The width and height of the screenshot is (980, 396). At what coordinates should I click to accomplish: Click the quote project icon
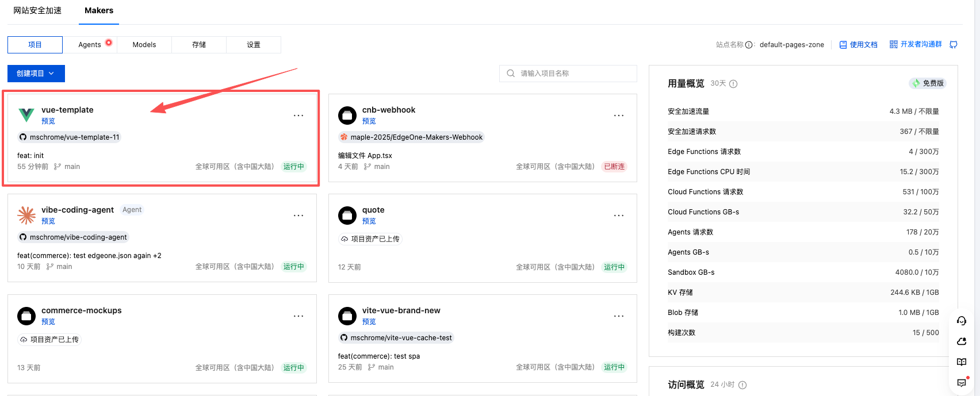[347, 216]
